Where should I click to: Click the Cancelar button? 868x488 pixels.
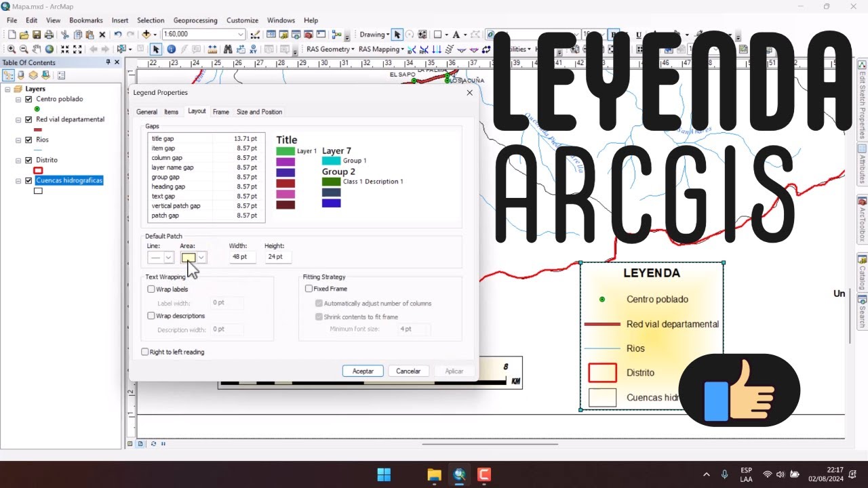click(408, 371)
